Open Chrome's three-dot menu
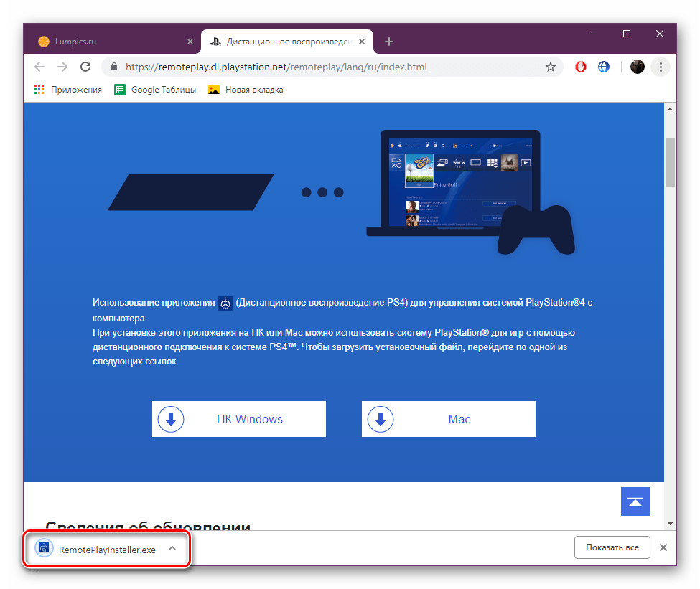 (660, 67)
